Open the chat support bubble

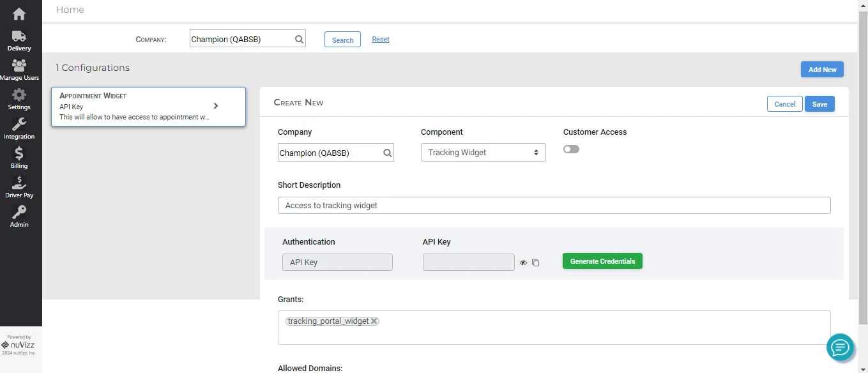point(840,347)
